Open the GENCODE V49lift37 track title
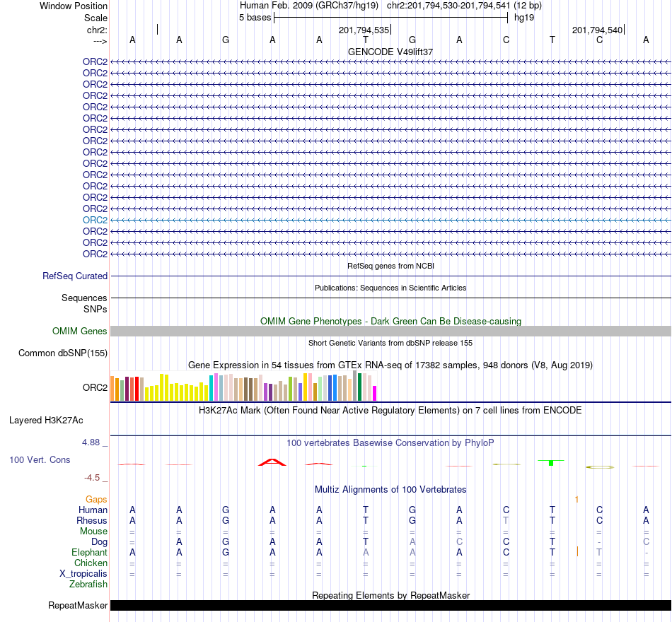The height and width of the screenshot is (622, 672). pyautogui.click(x=390, y=52)
